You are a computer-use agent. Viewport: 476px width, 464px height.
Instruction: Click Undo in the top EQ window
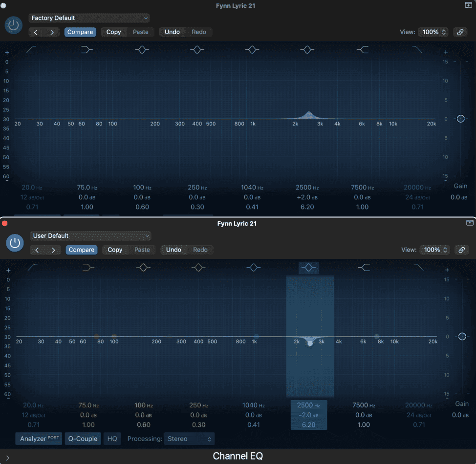(x=172, y=32)
